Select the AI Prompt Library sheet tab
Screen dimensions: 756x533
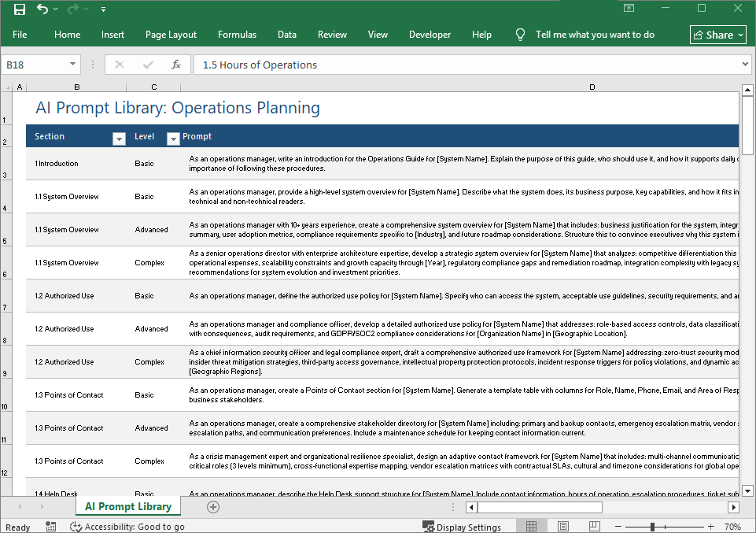click(x=127, y=506)
